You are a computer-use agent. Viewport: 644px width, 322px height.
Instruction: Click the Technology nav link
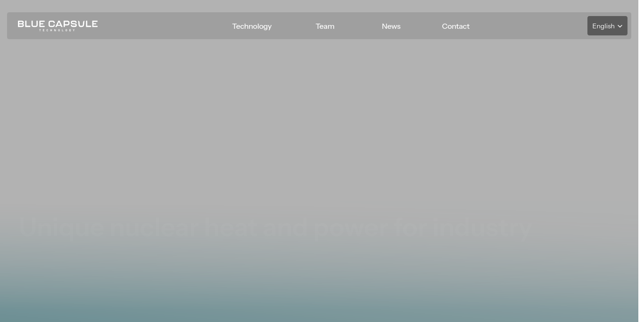tap(252, 26)
